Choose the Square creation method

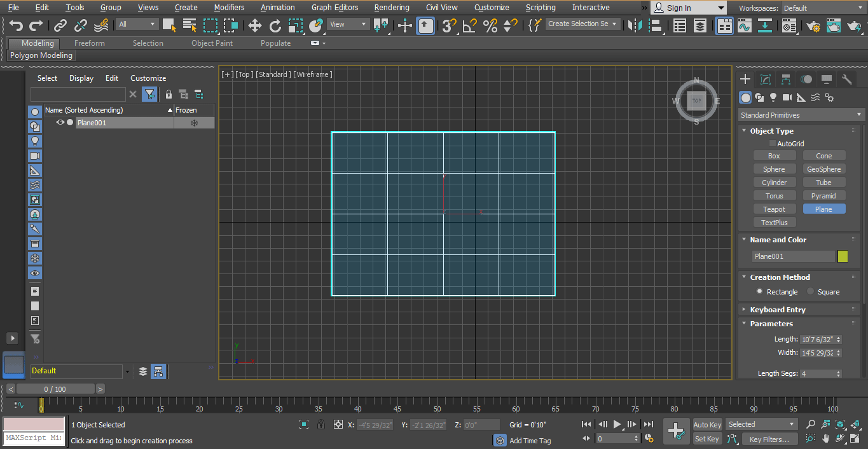click(x=810, y=291)
